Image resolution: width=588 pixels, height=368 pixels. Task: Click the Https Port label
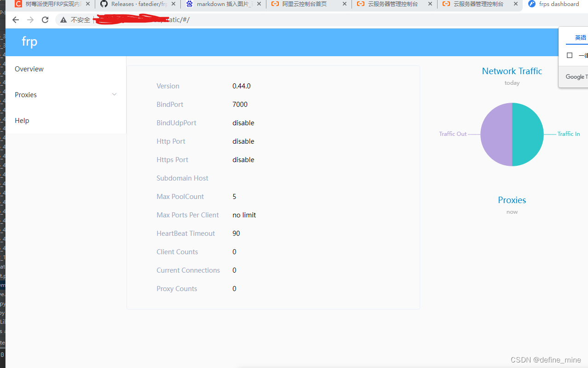[173, 160]
